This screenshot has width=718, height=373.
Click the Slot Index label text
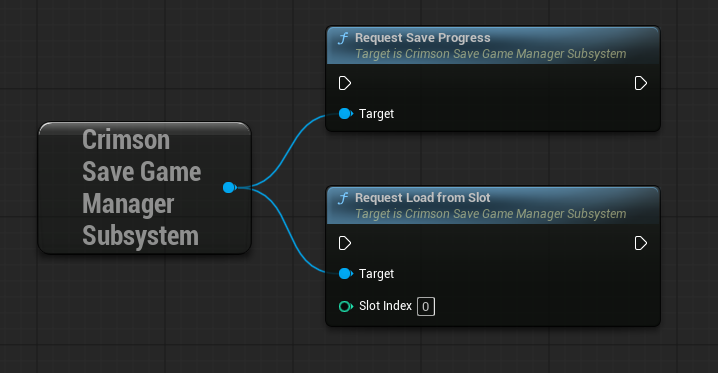[385, 306]
